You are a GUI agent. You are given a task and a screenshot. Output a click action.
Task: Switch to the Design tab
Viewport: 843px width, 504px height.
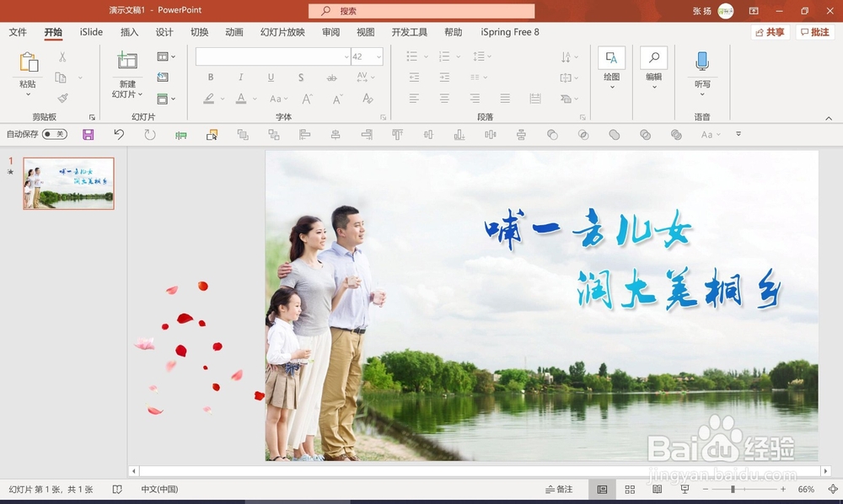(164, 32)
